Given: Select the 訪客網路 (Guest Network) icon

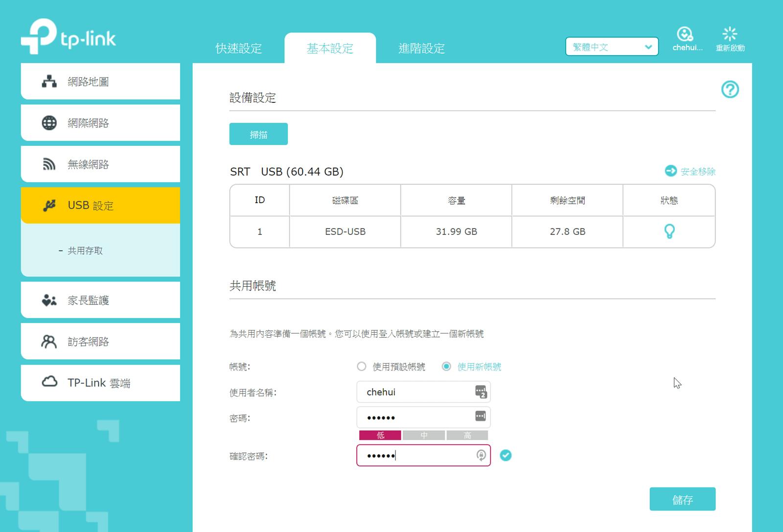Looking at the screenshot, I should 48,341.
